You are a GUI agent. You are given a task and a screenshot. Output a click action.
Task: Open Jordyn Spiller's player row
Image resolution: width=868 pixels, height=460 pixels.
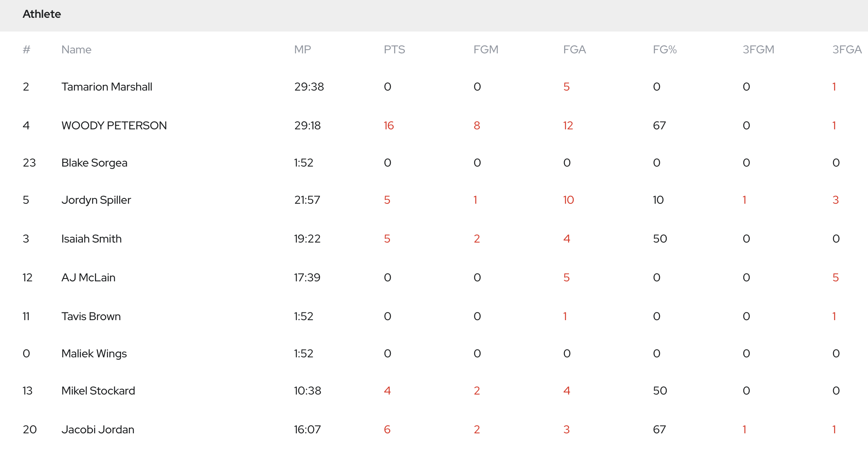coord(96,200)
